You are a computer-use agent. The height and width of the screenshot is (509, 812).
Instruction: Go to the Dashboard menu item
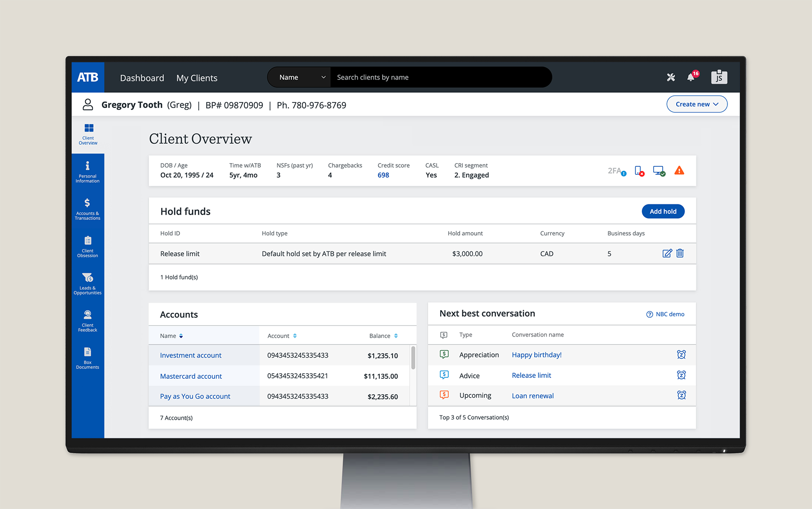pyautogui.click(x=142, y=78)
